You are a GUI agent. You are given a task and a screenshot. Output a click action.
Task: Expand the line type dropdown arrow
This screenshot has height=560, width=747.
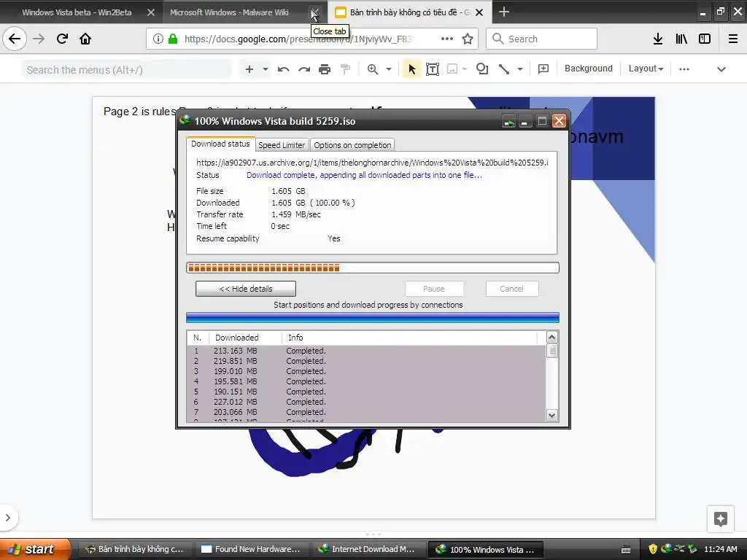519,69
